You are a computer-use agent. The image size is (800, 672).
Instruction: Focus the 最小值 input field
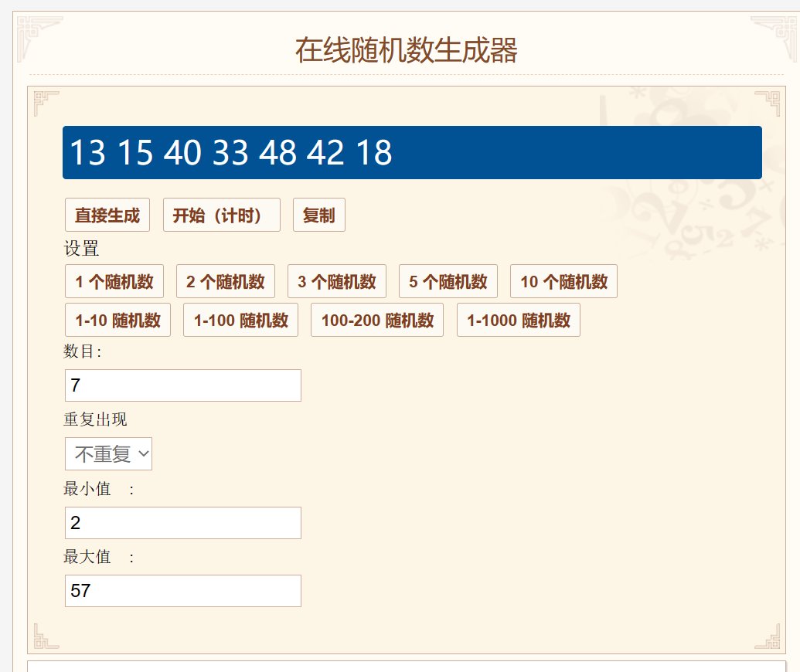[x=183, y=523]
